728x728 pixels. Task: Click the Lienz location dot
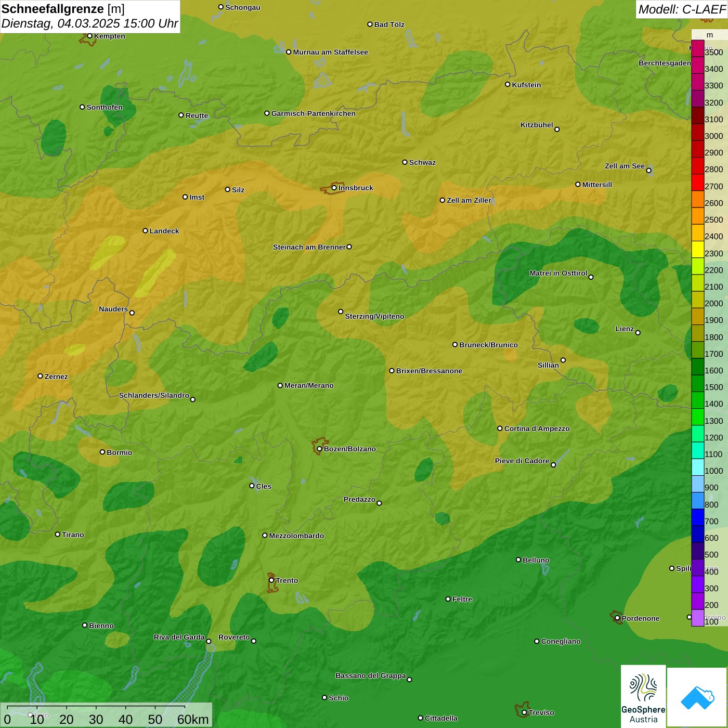click(x=638, y=333)
